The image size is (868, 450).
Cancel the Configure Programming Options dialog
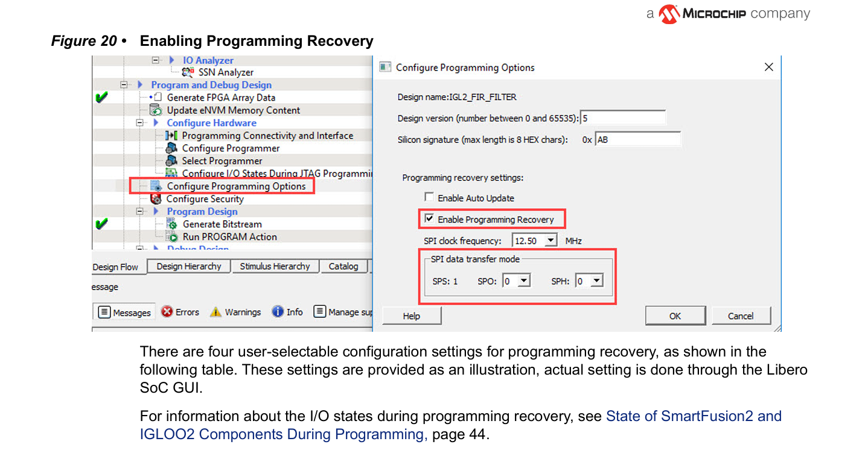click(741, 316)
